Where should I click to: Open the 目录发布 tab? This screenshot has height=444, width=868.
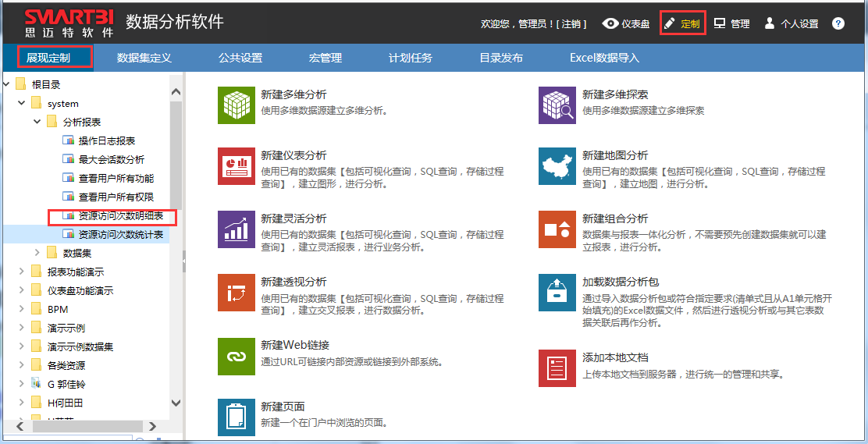501,58
